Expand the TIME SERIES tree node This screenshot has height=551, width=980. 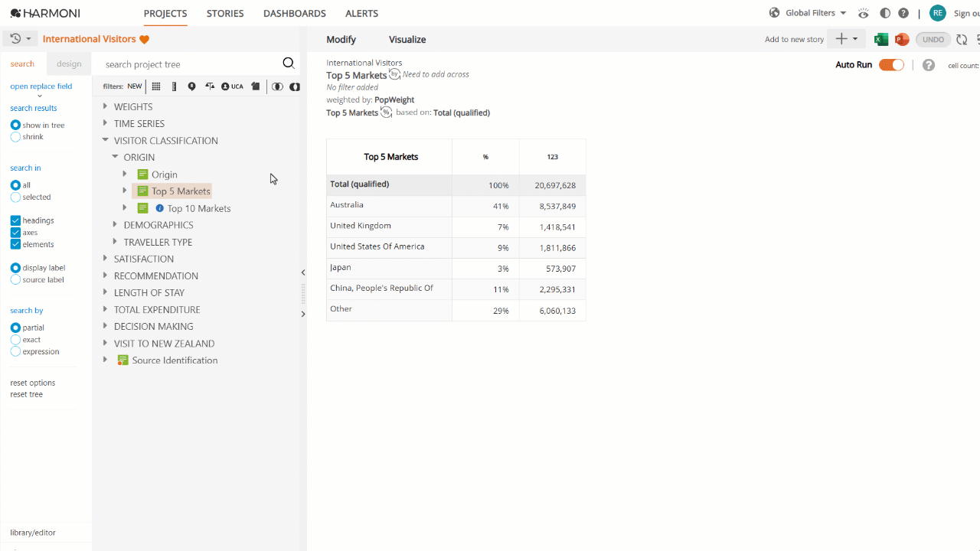[106, 123]
